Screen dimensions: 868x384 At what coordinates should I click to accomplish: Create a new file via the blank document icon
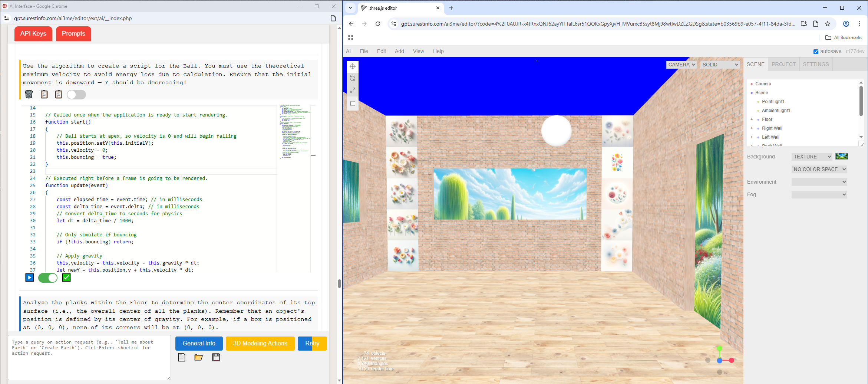point(182,357)
